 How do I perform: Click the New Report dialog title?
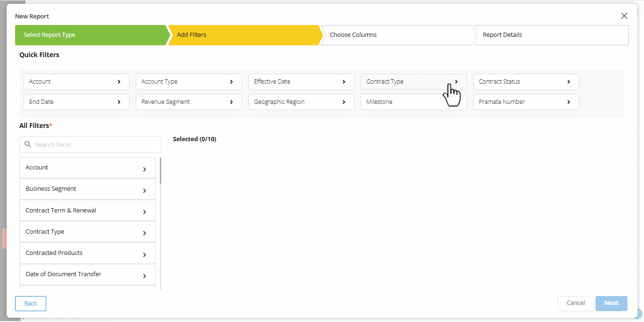32,17
